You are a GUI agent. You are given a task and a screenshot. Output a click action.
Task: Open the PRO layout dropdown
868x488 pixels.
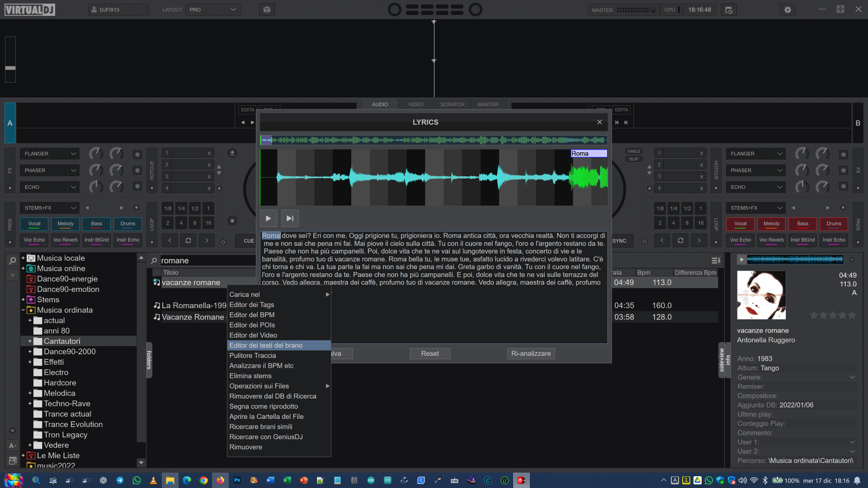click(213, 10)
